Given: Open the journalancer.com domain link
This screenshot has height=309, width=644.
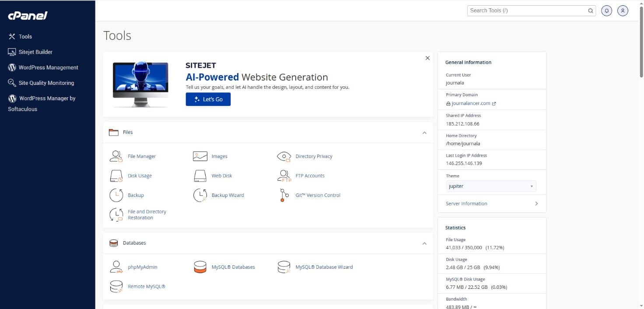Looking at the screenshot, I should pyautogui.click(x=471, y=104).
